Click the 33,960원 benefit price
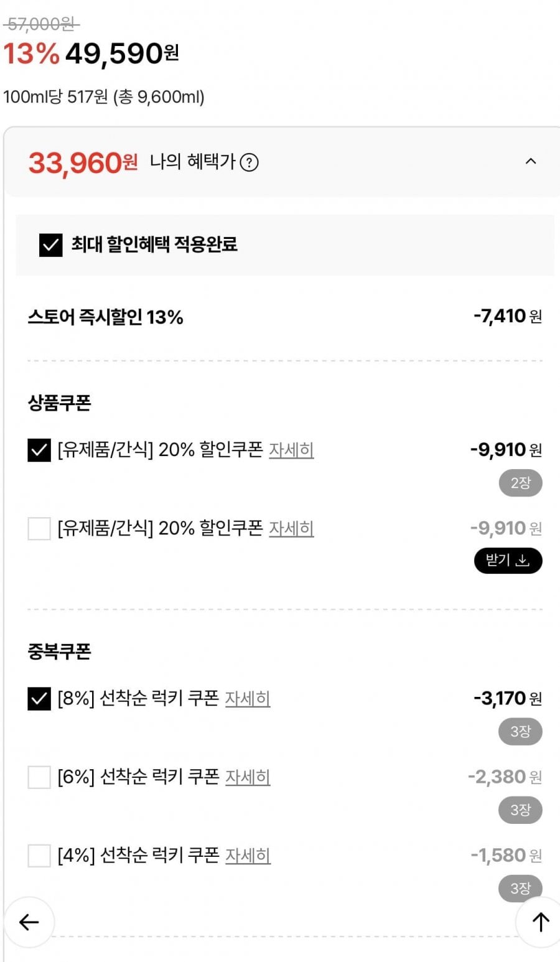This screenshot has height=962, width=560. [x=83, y=163]
